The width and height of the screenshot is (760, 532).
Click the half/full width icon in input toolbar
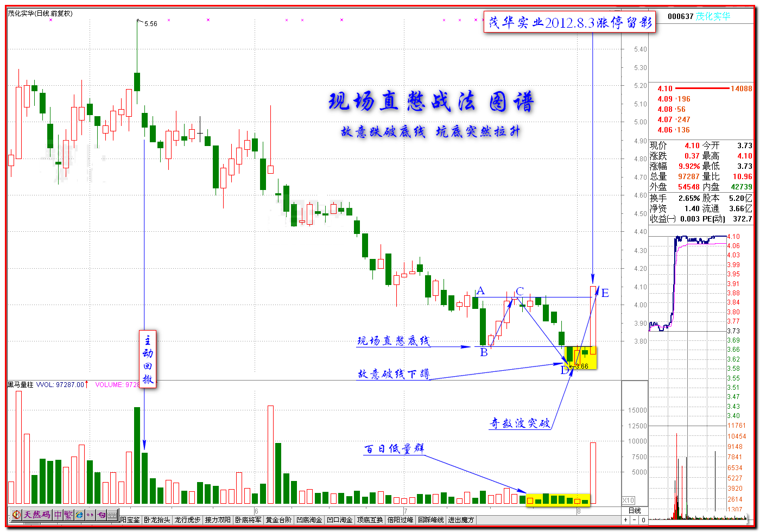(101, 515)
